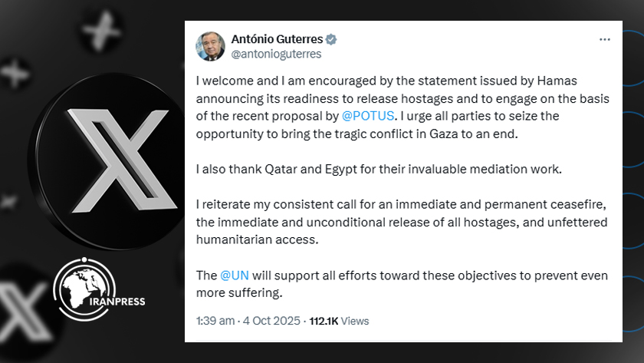Open the @UN mention link

pos(234,276)
